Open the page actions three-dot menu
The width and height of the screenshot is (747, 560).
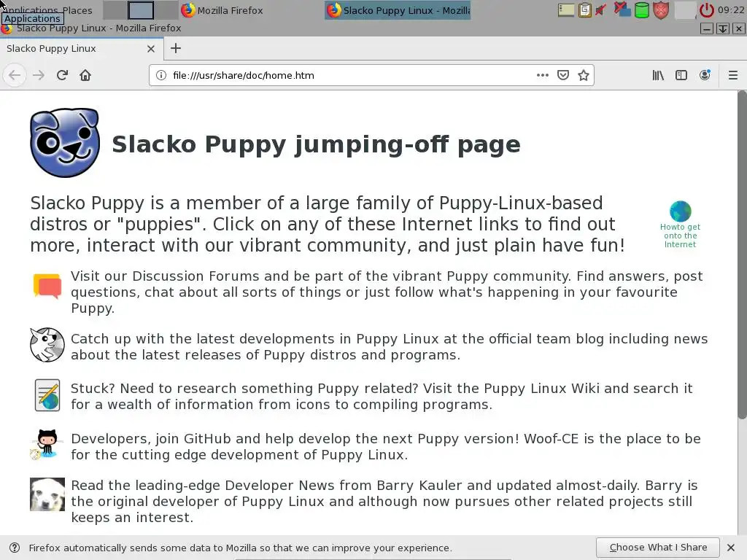(x=542, y=75)
